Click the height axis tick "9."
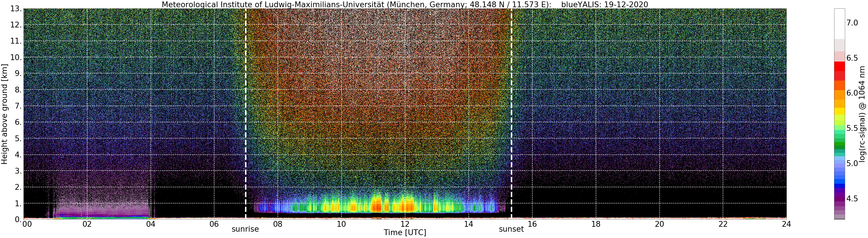 click(18, 74)
